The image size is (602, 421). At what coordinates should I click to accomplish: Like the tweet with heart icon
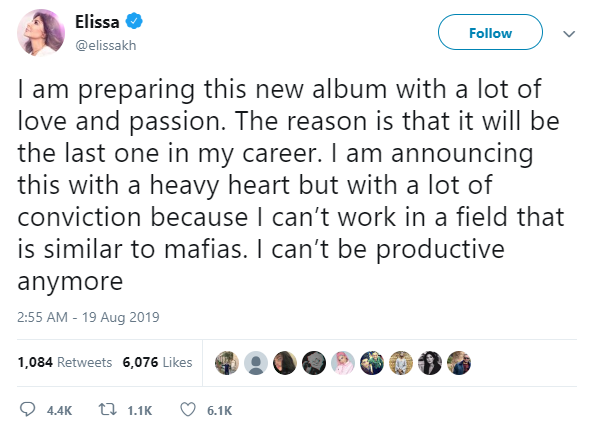[x=187, y=409]
